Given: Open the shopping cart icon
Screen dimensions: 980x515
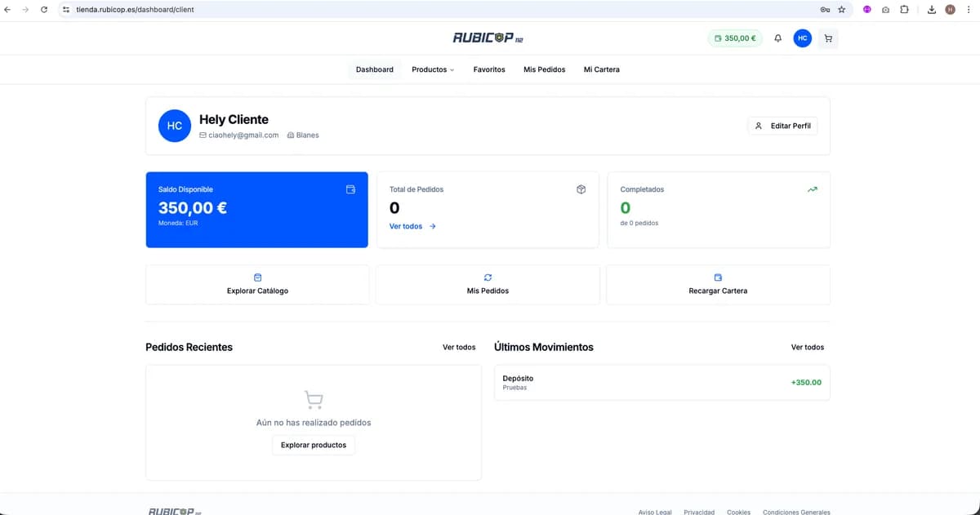Looking at the screenshot, I should click(828, 38).
